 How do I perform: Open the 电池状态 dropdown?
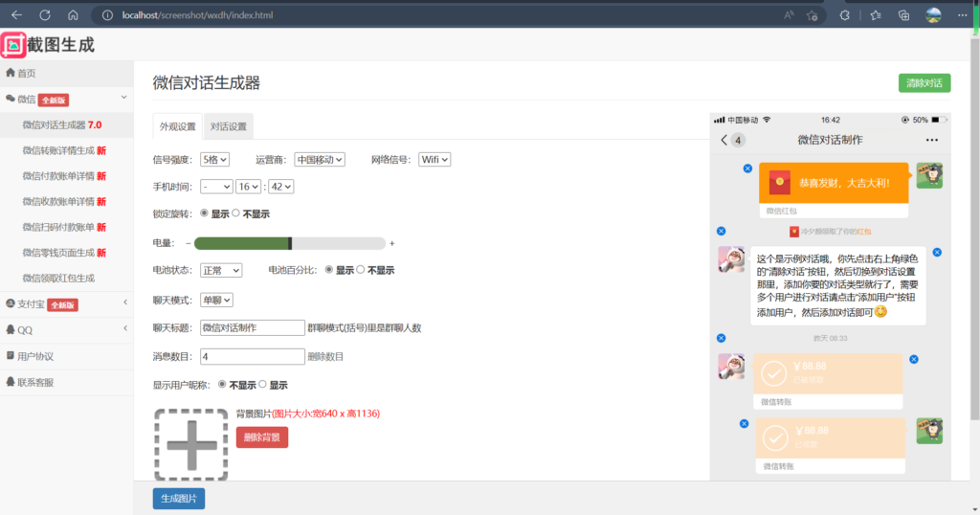point(221,270)
